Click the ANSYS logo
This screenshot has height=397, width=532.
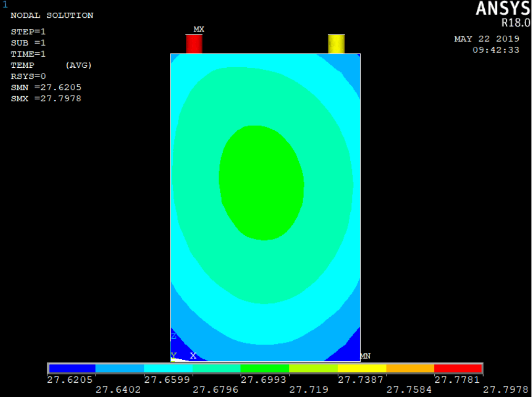[503, 9]
